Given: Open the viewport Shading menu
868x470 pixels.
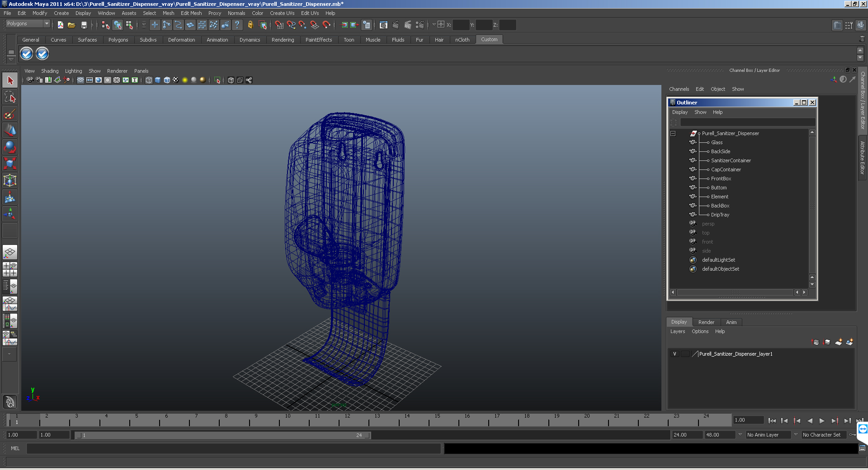Looking at the screenshot, I should [50, 71].
